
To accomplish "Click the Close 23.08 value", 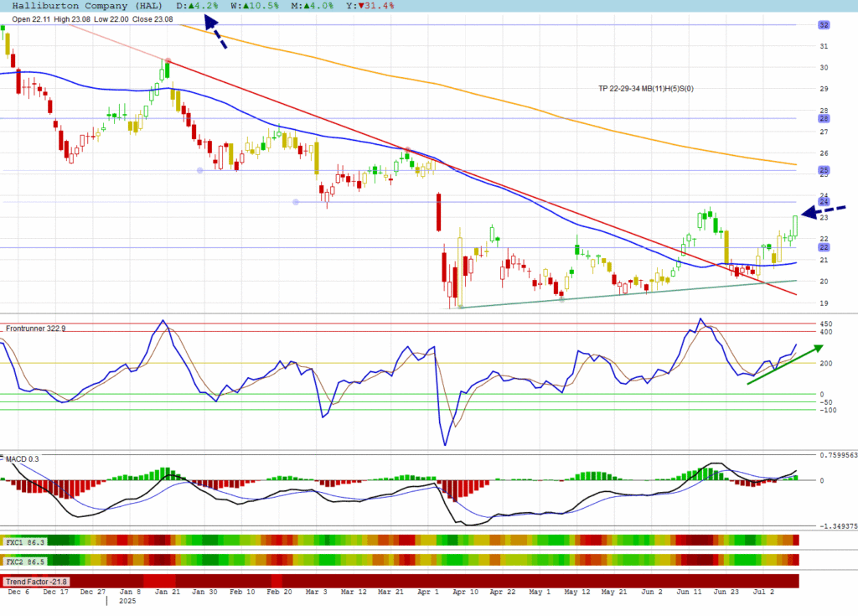I will (x=152, y=19).
